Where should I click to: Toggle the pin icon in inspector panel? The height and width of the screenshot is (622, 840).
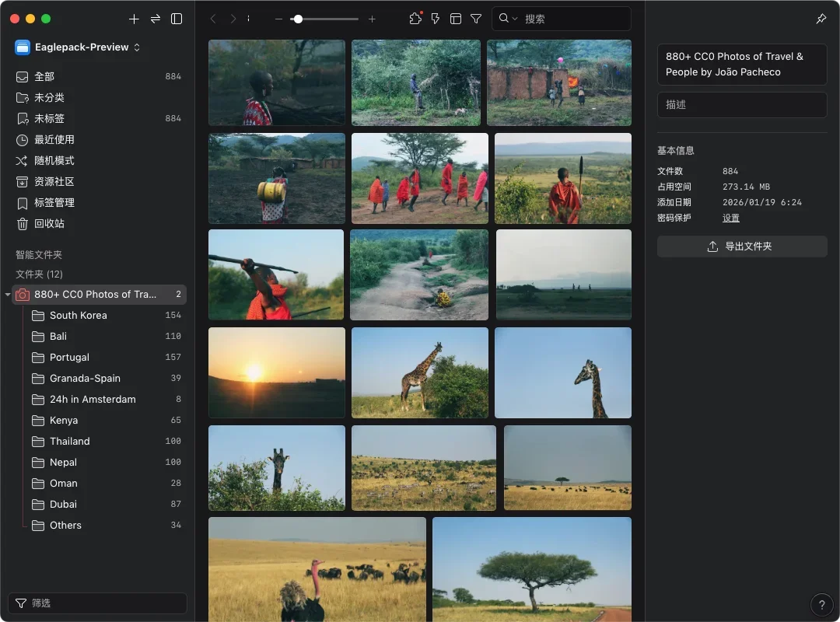[x=821, y=19]
